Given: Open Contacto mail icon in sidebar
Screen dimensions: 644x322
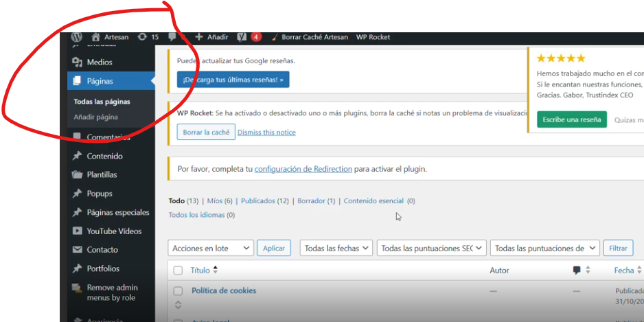Looking at the screenshot, I should pyautogui.click(x=77, y=250).
